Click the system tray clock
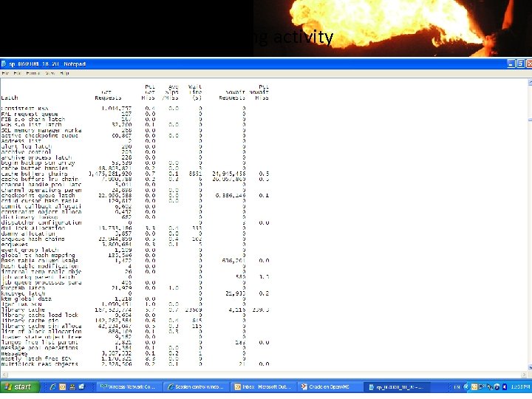 pyautogui.click(x=520, y=386)
